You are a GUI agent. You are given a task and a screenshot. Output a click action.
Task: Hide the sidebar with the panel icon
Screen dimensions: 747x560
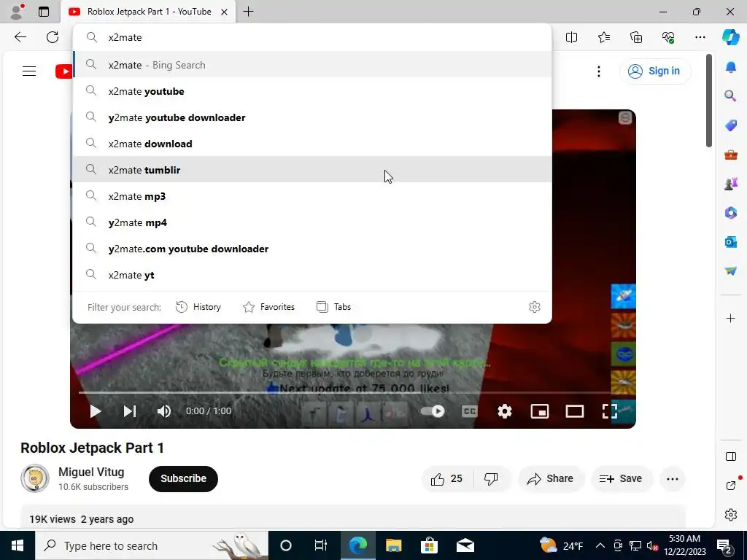pyautogui.click(x=730, y=456)
